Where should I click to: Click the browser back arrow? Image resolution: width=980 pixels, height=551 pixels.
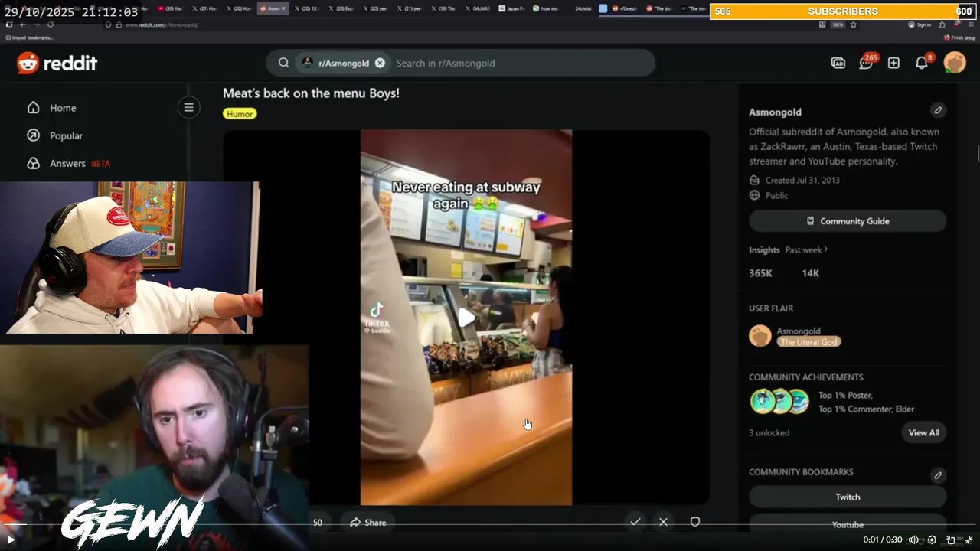click(23, 24)
